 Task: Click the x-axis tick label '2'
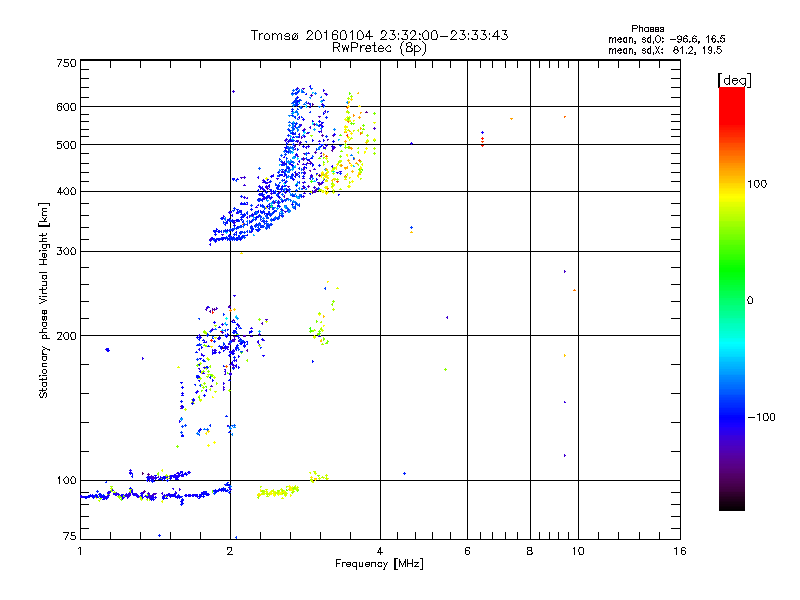230,551
